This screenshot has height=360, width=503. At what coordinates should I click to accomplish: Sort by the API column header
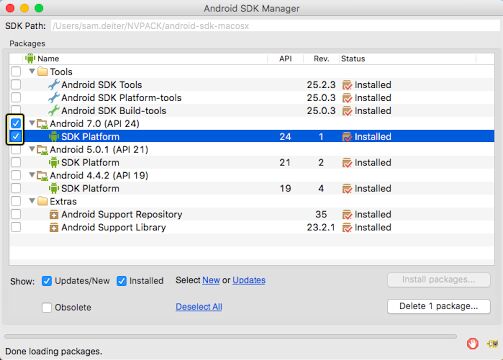(x=286, y=59)
